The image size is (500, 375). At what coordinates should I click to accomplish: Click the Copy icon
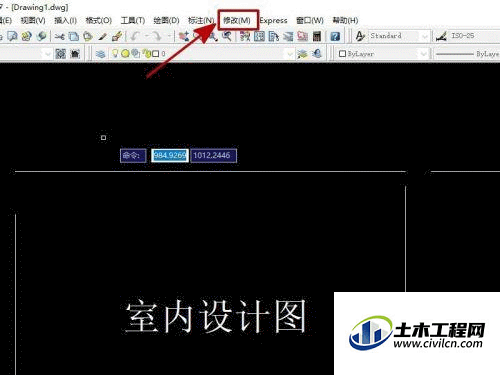click(74, 36)
